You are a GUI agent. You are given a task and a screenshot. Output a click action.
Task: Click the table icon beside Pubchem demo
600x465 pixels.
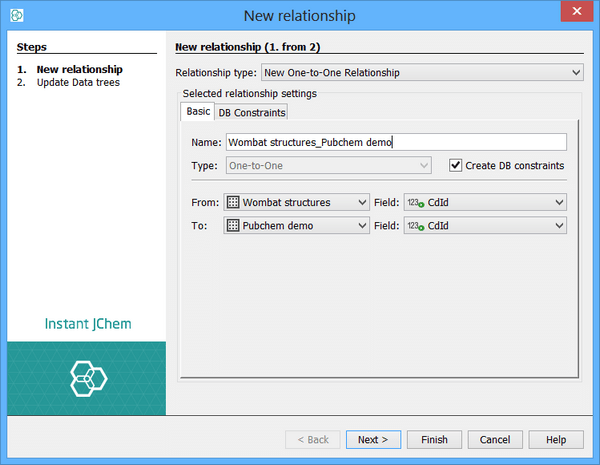[x=233, y=226]
